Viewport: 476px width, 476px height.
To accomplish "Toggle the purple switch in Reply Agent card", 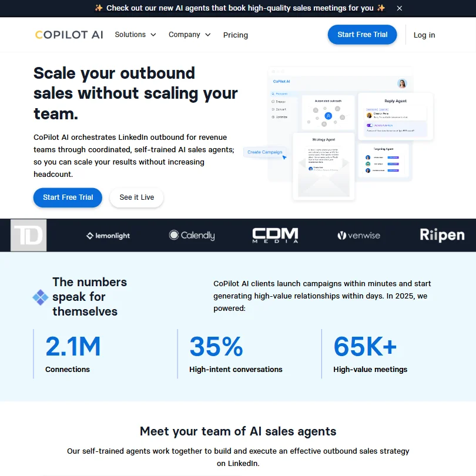I will click(370, 125).
